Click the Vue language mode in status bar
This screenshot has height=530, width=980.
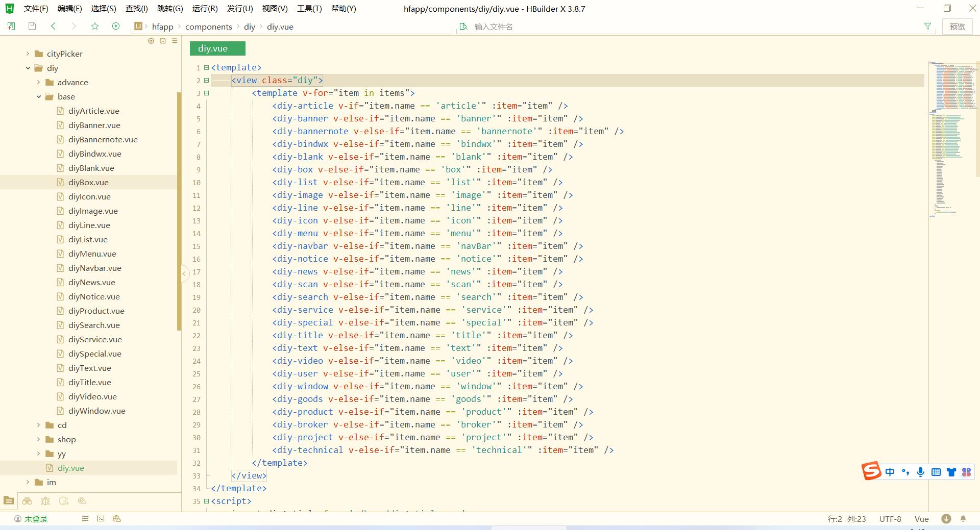point(921,519)
